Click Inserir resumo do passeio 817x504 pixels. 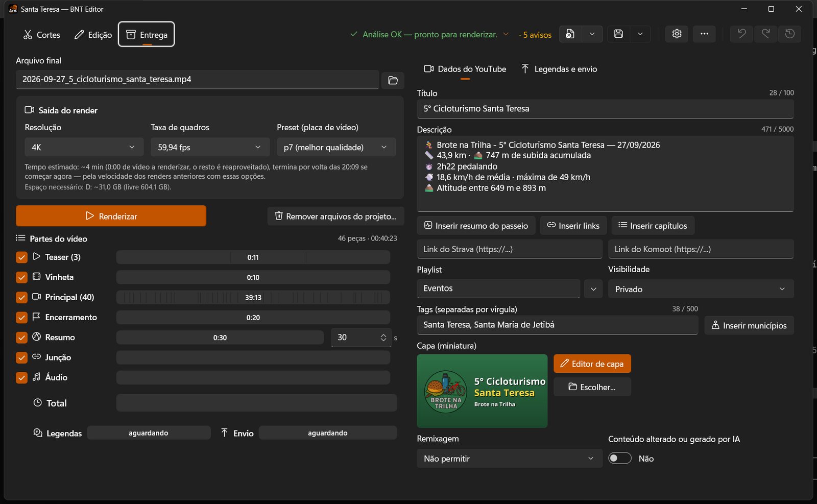coord(476,226)
